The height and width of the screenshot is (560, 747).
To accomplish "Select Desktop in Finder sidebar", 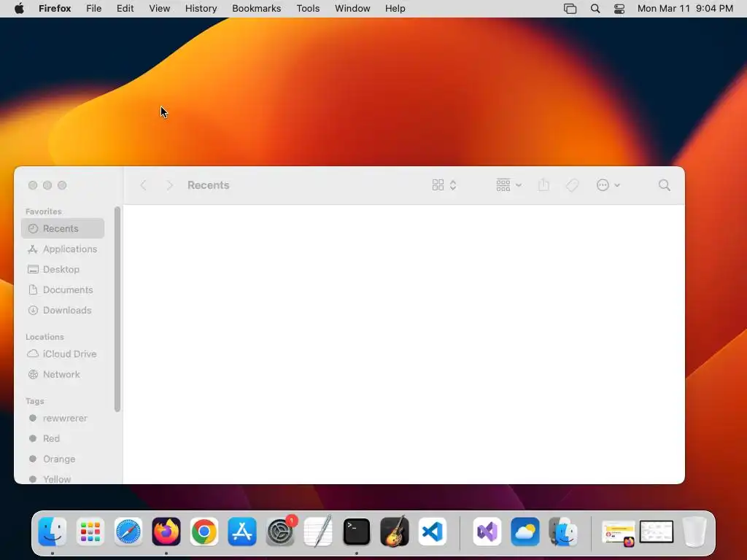I will point(63,270).
